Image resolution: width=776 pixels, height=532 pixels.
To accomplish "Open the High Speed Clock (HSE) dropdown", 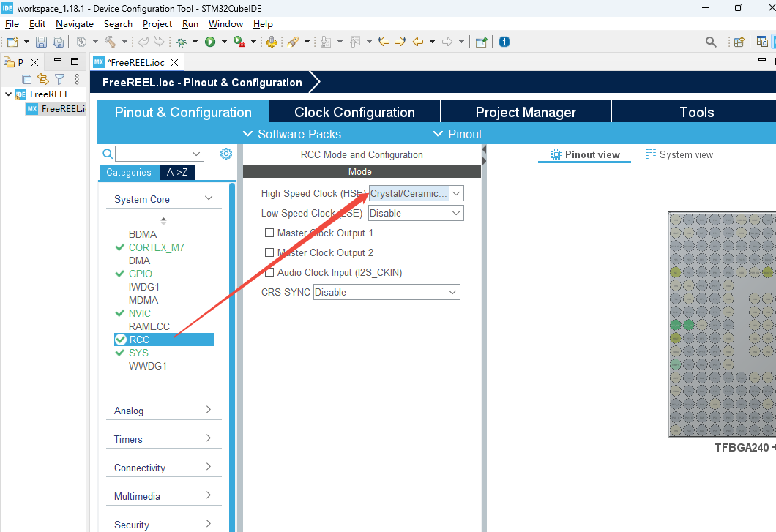I will pos(416,193).
